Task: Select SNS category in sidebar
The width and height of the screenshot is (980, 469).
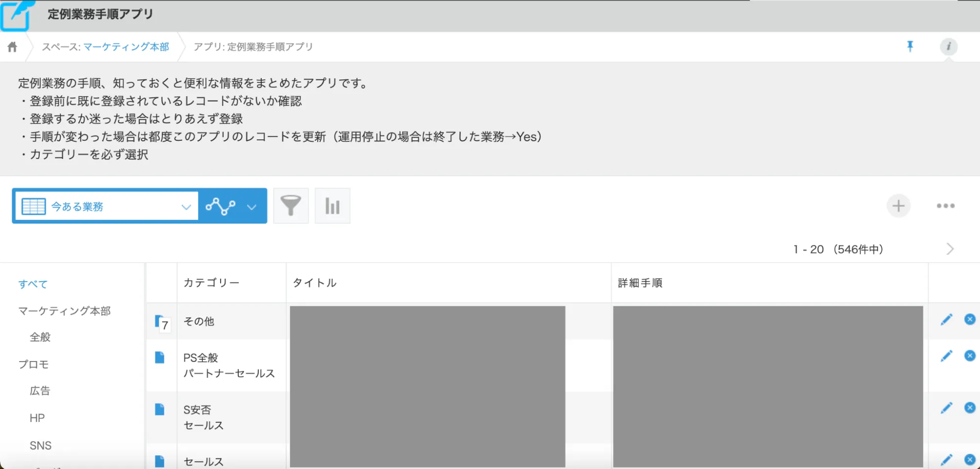Action: 40,445
